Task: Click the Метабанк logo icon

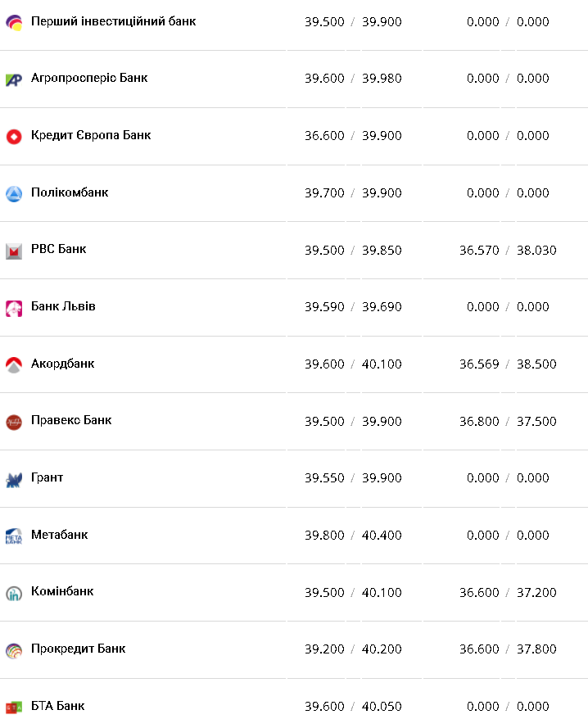Action: click(x=13, y=536)
